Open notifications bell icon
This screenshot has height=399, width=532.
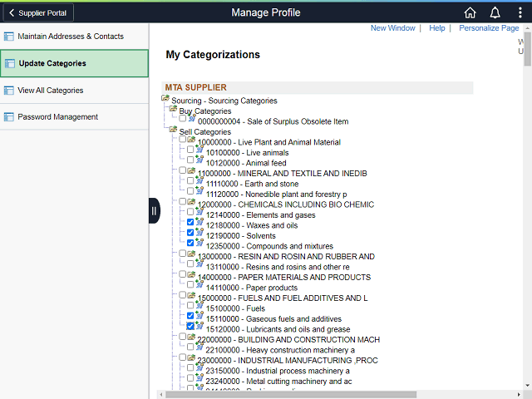(x=495, y=13)
